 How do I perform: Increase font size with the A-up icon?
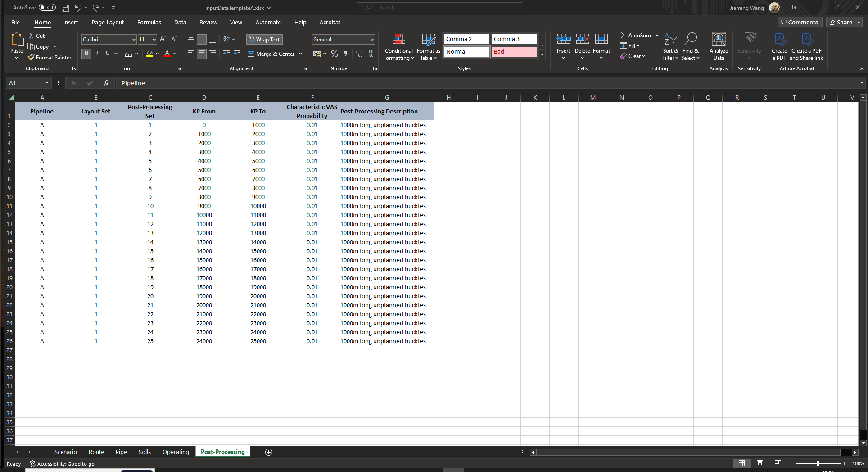pos(163,40)
